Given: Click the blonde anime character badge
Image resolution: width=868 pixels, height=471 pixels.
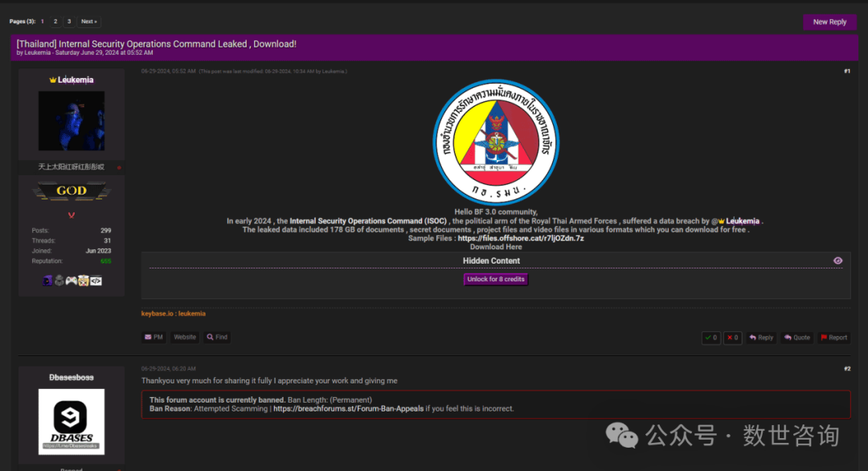Looking at the screenshot, I should pyautogui.click(x=84, y=281).
